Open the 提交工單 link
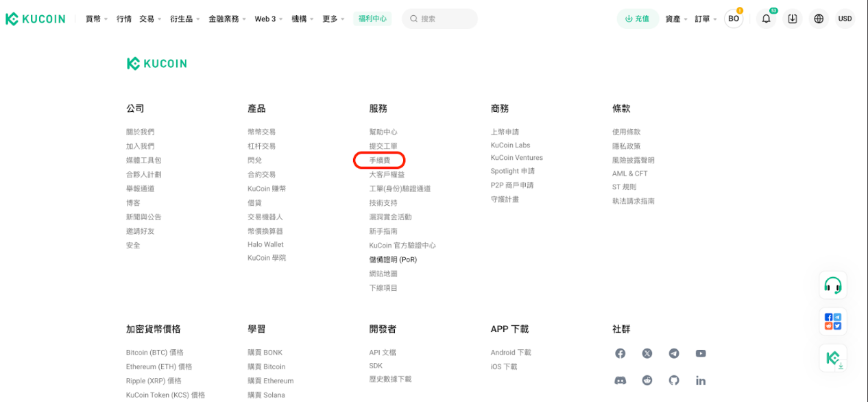 [x=383, y=146]
